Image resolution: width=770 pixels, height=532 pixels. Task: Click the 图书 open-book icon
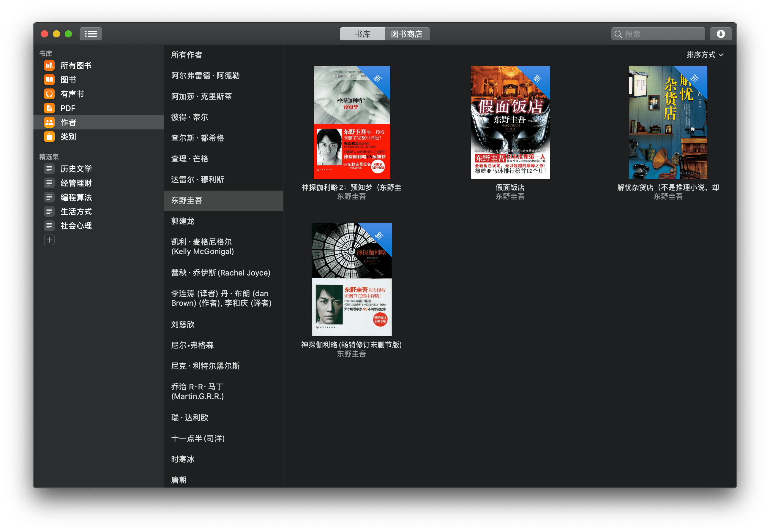(x=49, y=80)
